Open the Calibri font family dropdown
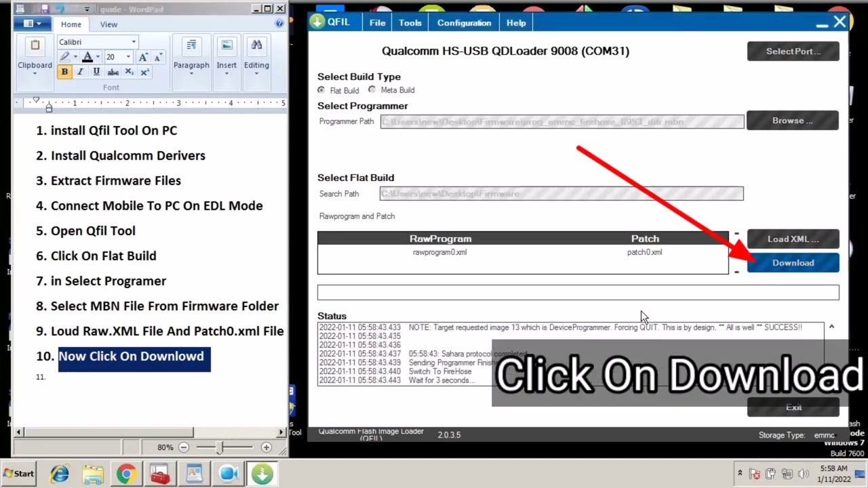Viewport: 868px width, 488px height. coord(134,42)
